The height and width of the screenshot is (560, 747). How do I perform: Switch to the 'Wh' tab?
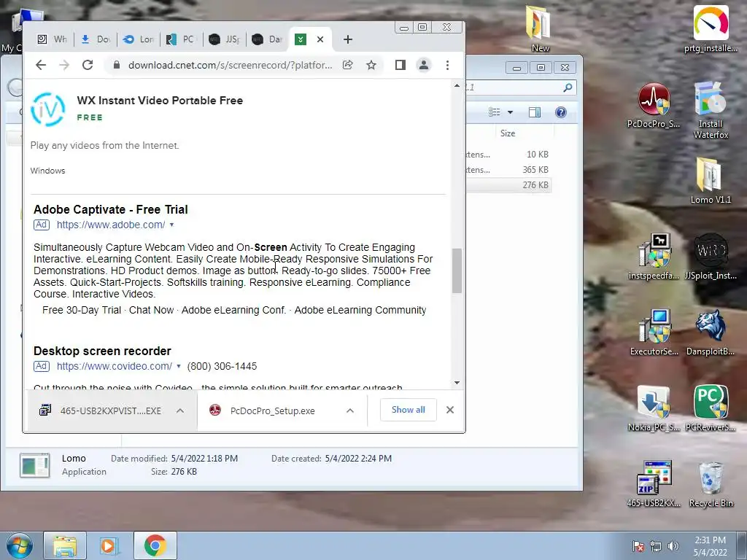click(53, 39)
